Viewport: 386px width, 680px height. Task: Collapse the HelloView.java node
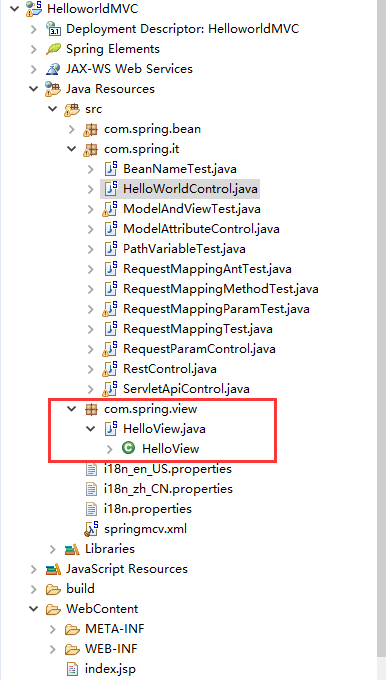click(91, 428)
